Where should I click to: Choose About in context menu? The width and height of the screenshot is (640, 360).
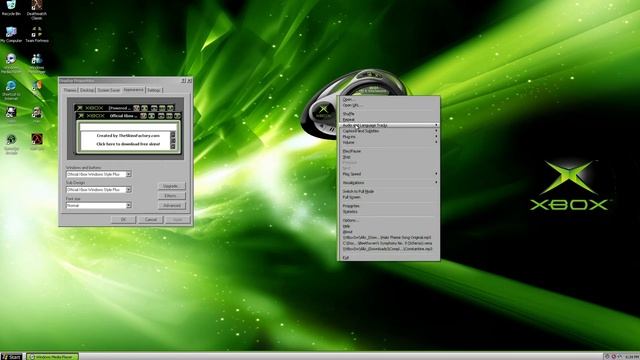[389, 232]
